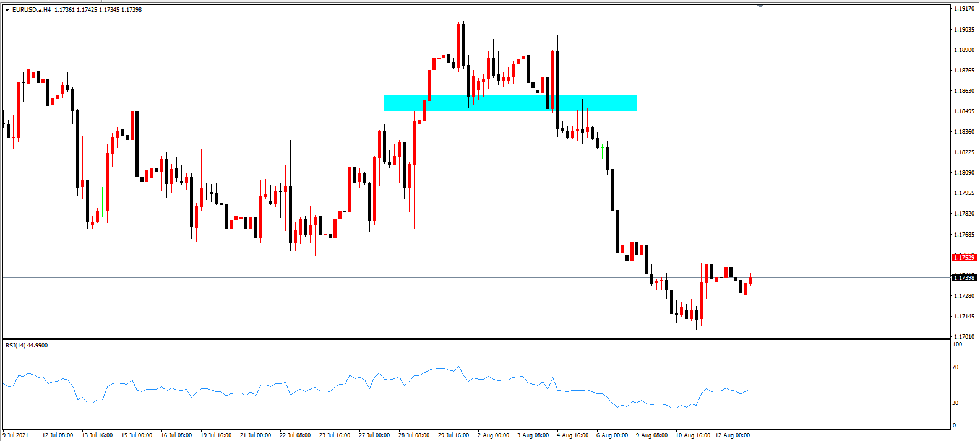980x441 pixels.
Task: Click the 1.17010 price on the price scale
Action: click(964, 336)
